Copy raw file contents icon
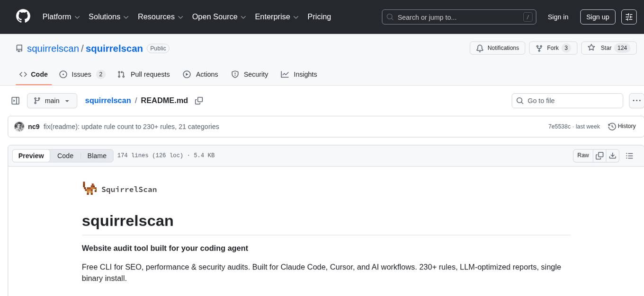 [599, 156]
